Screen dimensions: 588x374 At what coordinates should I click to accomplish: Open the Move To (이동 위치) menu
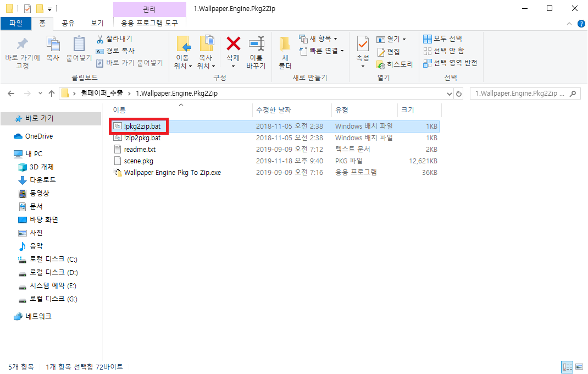pyautogui.click(x=183, y=53)
